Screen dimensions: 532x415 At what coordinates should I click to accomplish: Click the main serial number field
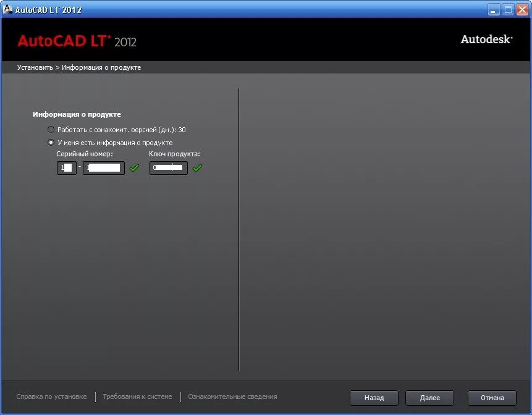point(104,168)
